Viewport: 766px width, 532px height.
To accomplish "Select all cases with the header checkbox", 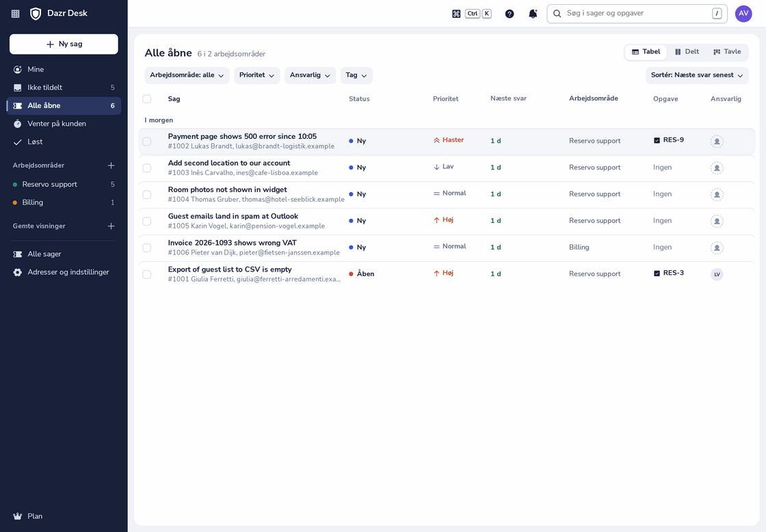I will pos(146,99).
